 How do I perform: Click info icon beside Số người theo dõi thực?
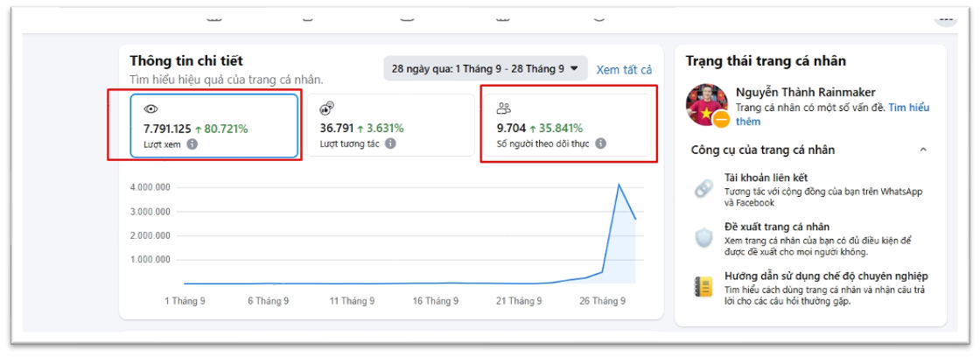tap(600, 143)
